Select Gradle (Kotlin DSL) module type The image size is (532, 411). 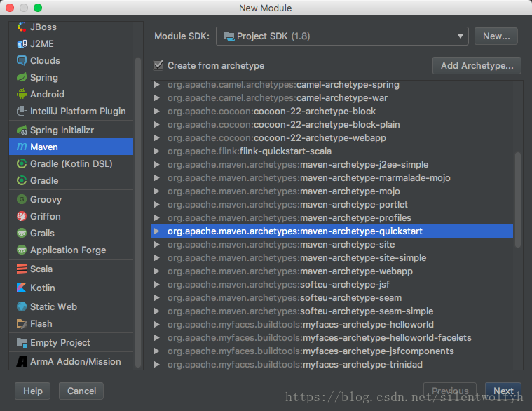(x=71, y=163)
